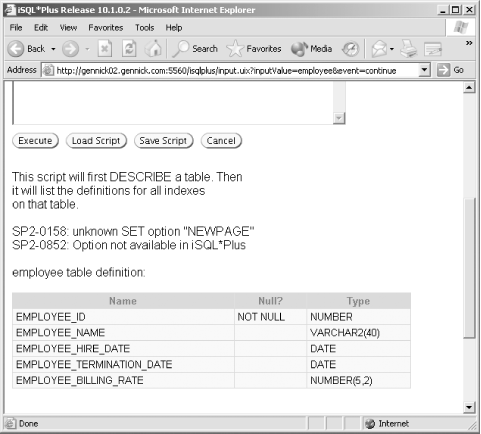The height and width of the screenshot is (434, 481).
Task: Click the Edit page toolbar icon
Action: pyautogui.click(x=433, y=49)
